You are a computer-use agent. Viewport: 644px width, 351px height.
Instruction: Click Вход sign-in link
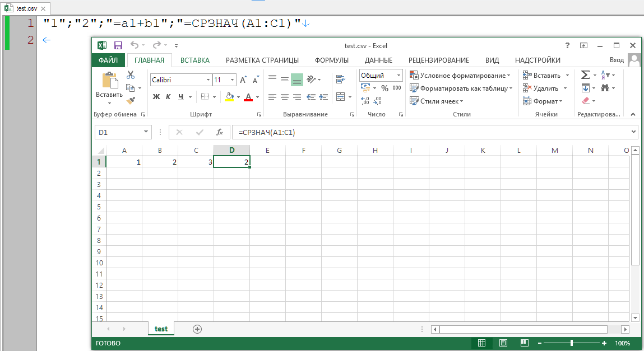(x=617, y=60)
